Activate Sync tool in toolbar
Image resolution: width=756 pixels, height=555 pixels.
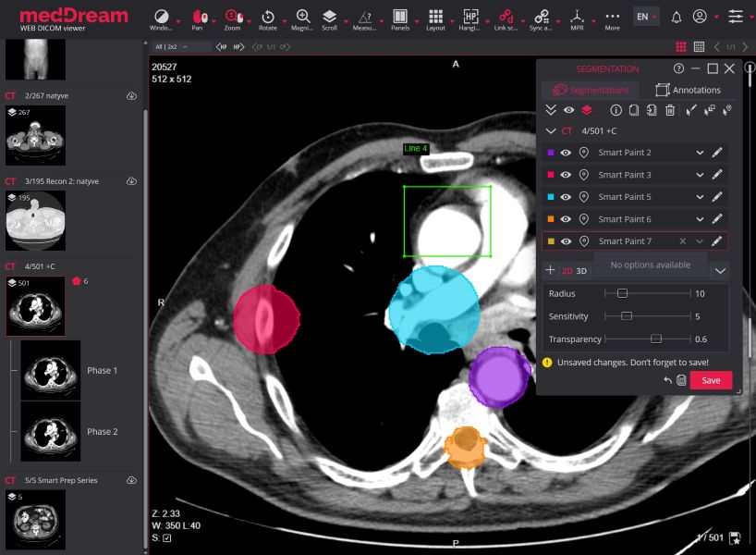point(541,19)
